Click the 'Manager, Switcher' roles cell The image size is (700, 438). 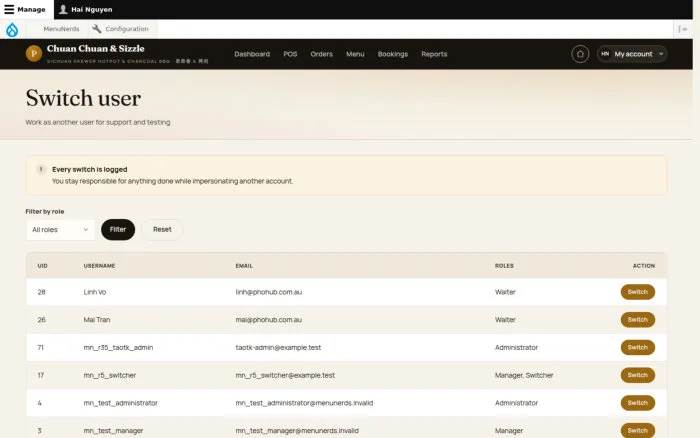click(524, 375)
